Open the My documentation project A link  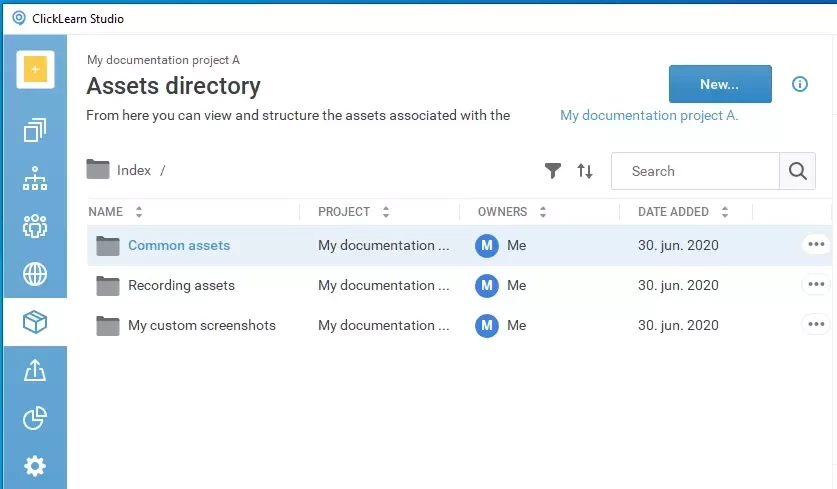[648, 115]
